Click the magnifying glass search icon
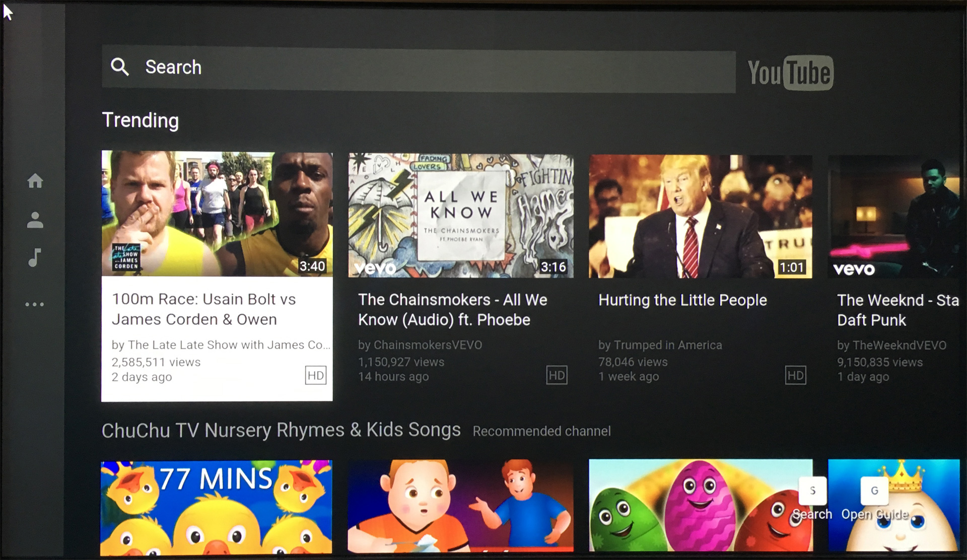 click(120, 66)
